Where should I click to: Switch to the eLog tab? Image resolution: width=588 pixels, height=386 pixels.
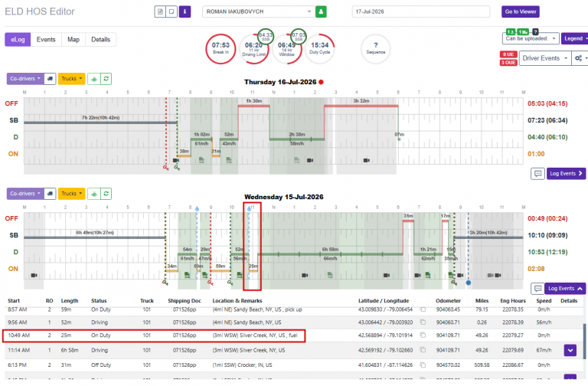(x=18, y=40)
